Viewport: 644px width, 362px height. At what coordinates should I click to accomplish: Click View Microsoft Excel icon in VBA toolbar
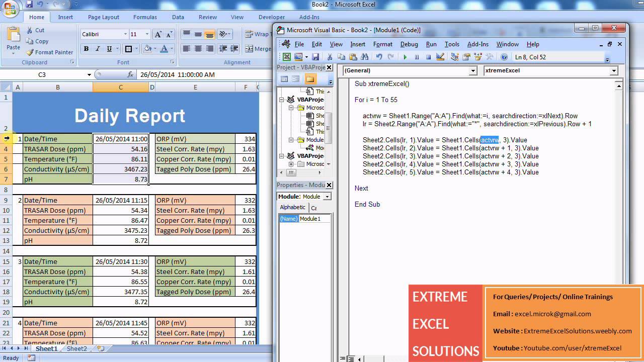[287, 57]
